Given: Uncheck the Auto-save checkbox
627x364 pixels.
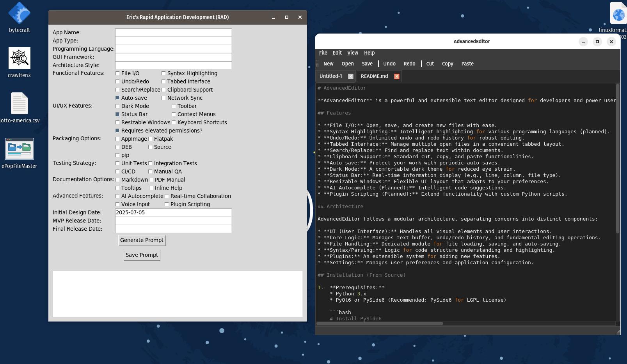Looking at the screenshot, I should (x=117, y=98).
